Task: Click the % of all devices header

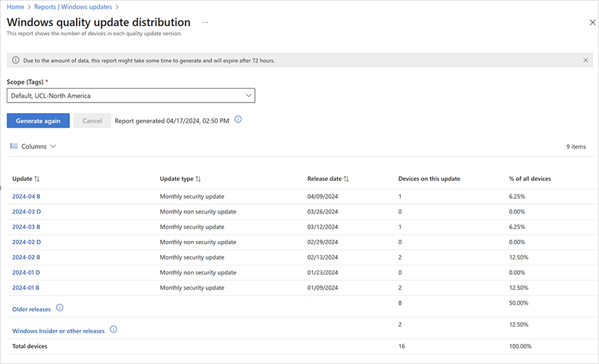Action: [530, 179]
